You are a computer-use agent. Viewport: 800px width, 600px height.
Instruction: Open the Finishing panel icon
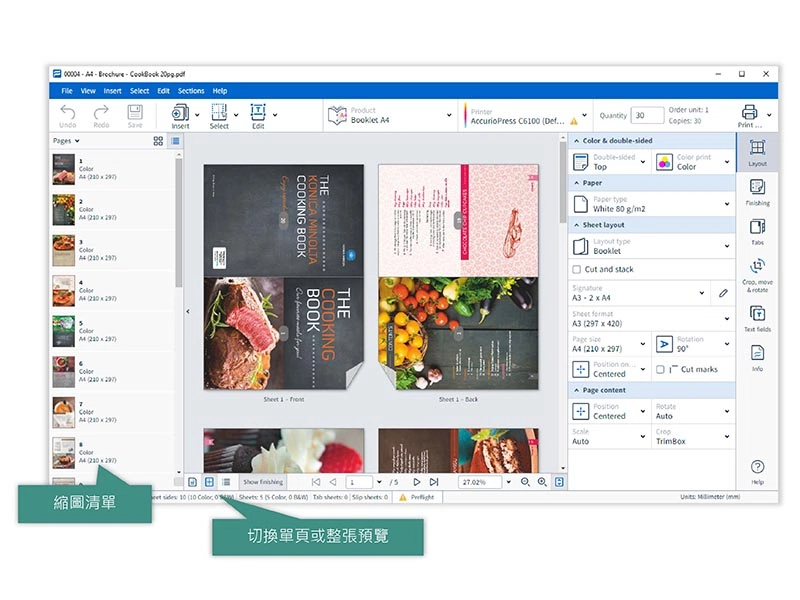point(757,191)
